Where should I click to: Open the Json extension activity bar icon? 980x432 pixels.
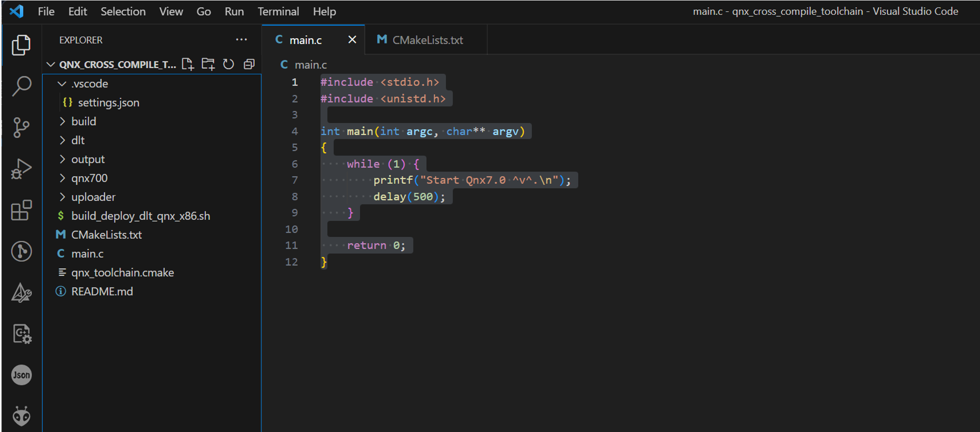tap(21, 375)
